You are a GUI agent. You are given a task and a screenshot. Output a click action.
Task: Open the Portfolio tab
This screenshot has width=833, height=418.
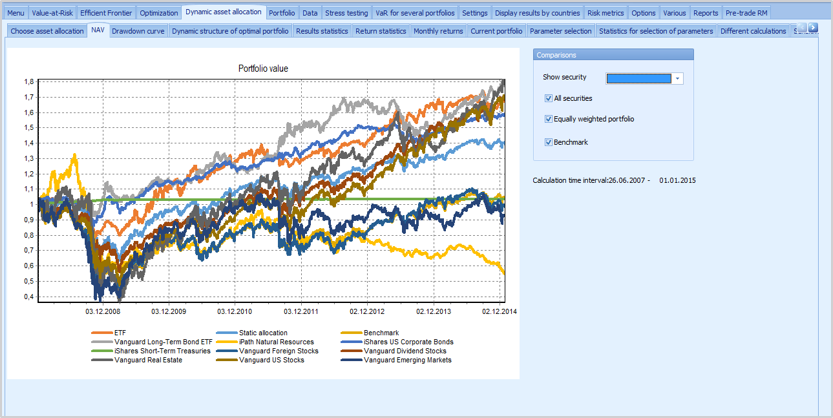[282, 13]
